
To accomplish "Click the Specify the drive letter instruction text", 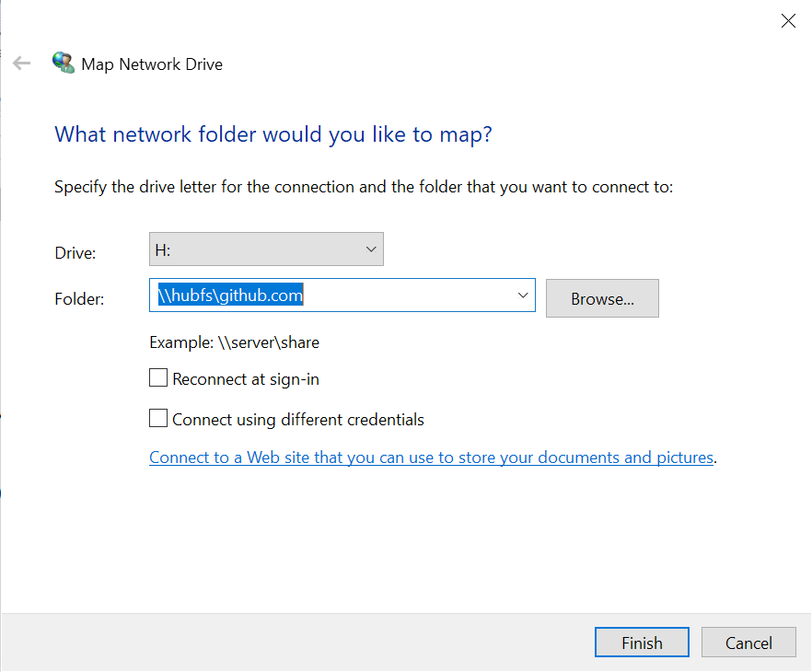I will click(x=364, y=187).
